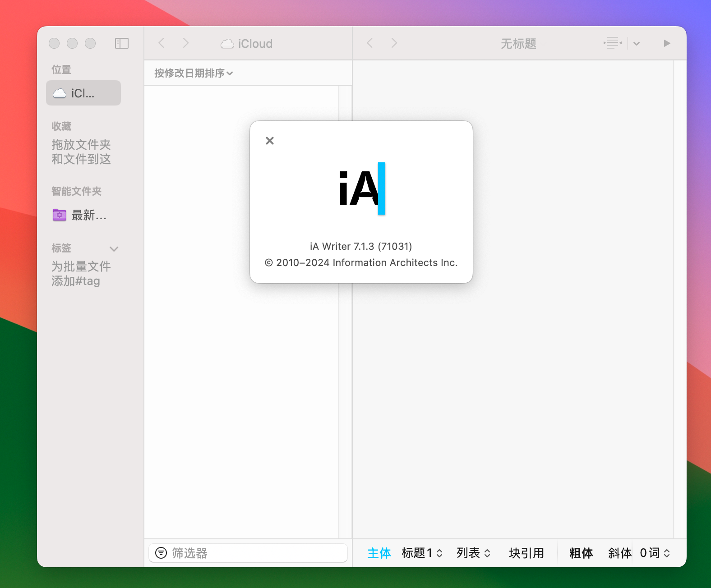Click the 收藏 favorites section header
The height and width of the screenshot is (588, 711).
61,126
